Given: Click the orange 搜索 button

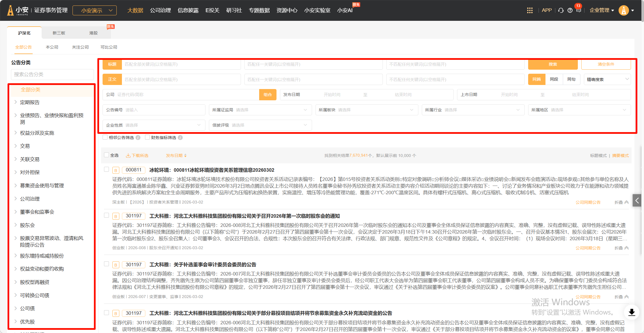Looking at the screenshot, I should pos(552,64).
